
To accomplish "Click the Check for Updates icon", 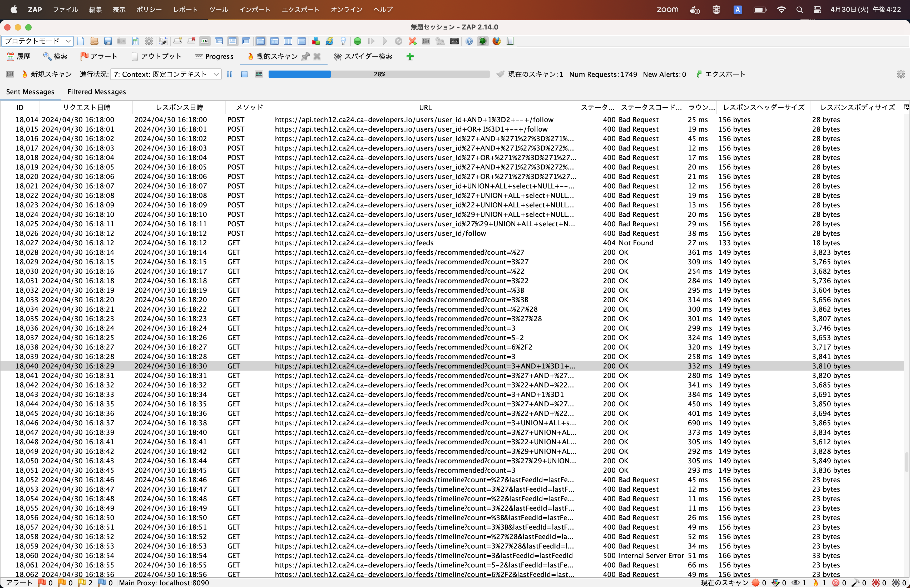I will 329,41.
